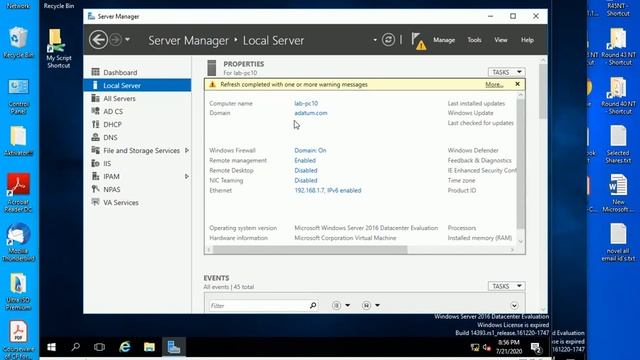The height and width of the screenshot is (360, 640).
Task: Select Local Server in the sidebar
Action: 137,85
